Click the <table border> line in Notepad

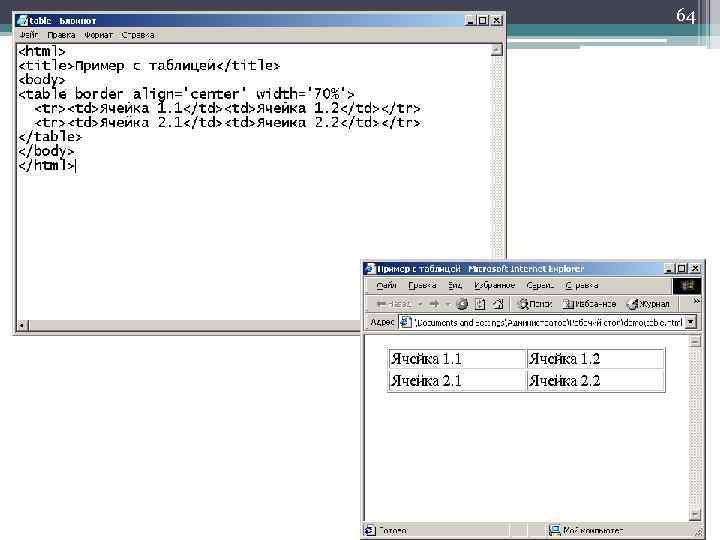point(186,94)
